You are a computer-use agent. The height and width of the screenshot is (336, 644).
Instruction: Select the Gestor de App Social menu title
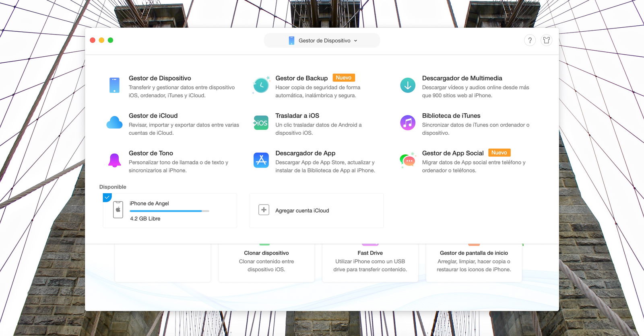point(453,153)
